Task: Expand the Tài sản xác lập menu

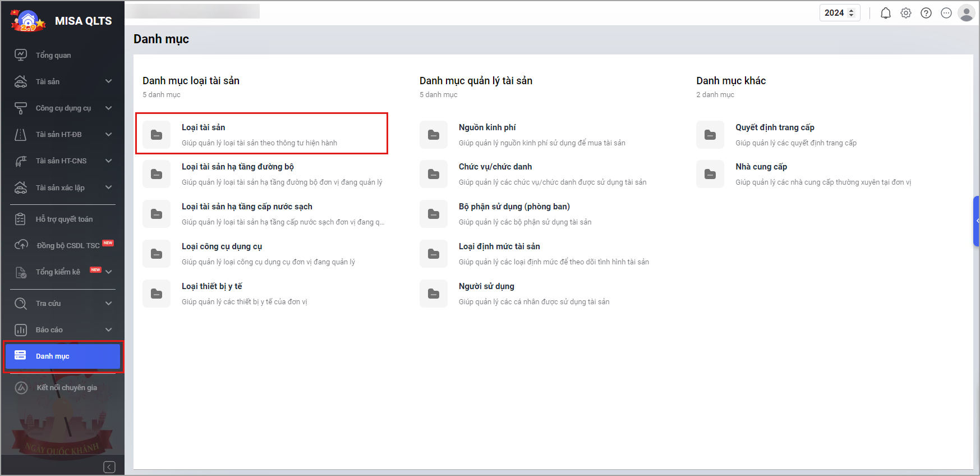Action: coord(109,187)
